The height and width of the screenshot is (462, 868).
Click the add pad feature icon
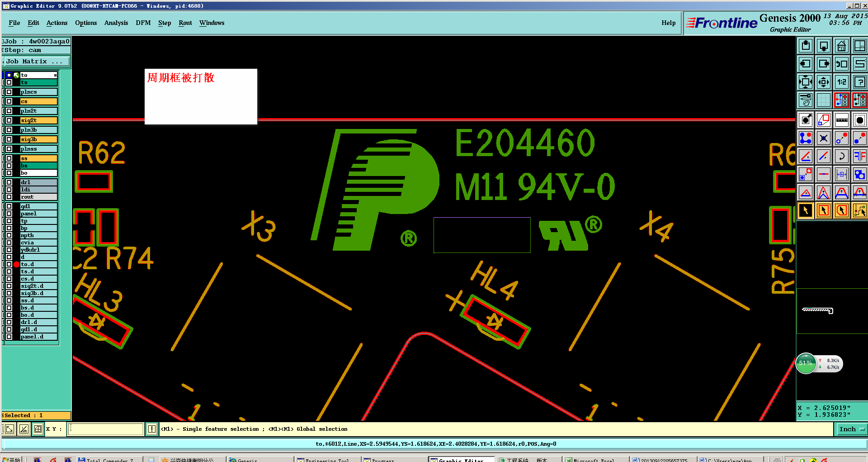pos(806,120)
